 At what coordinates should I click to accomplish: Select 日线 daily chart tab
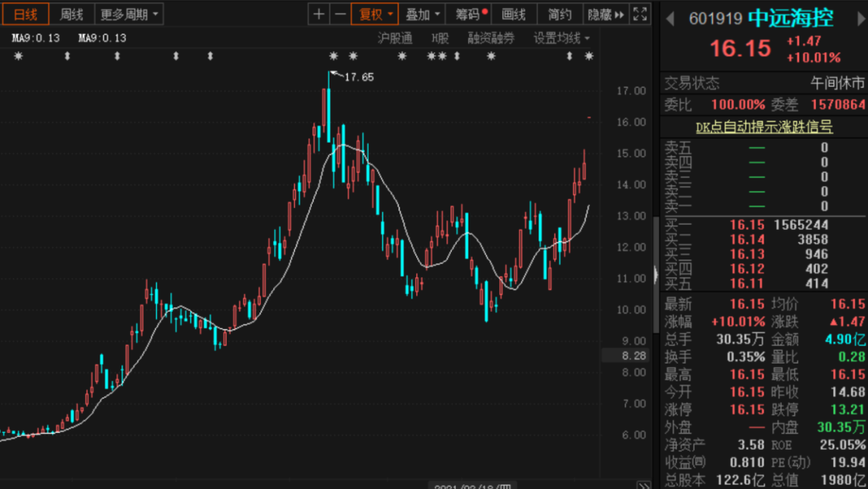26,14
